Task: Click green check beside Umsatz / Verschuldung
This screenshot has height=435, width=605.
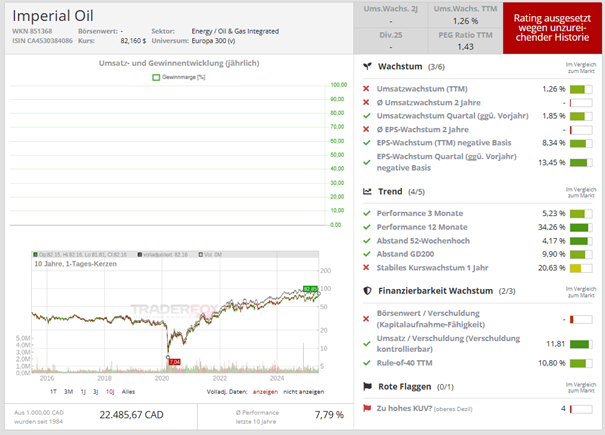Action: 367,344
